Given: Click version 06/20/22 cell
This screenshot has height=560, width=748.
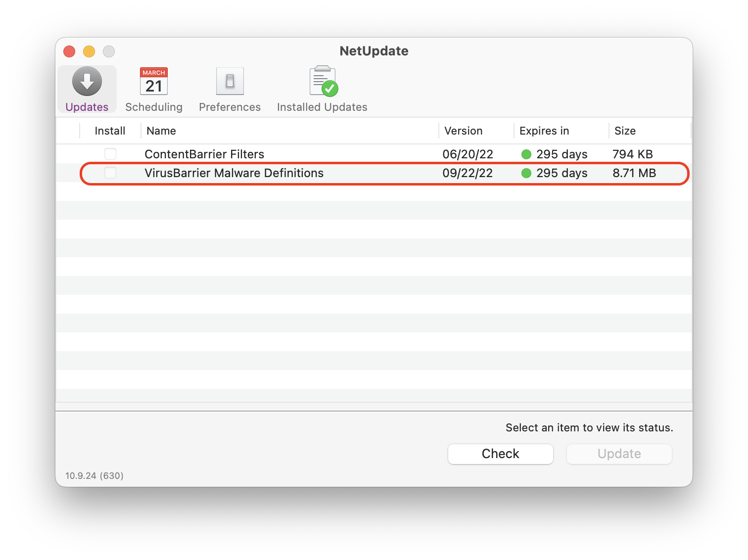Looking at the screenshot, I should [468, 154].
